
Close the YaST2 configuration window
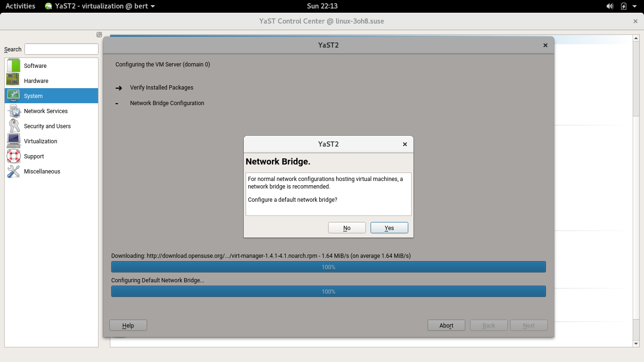[545, 45]
